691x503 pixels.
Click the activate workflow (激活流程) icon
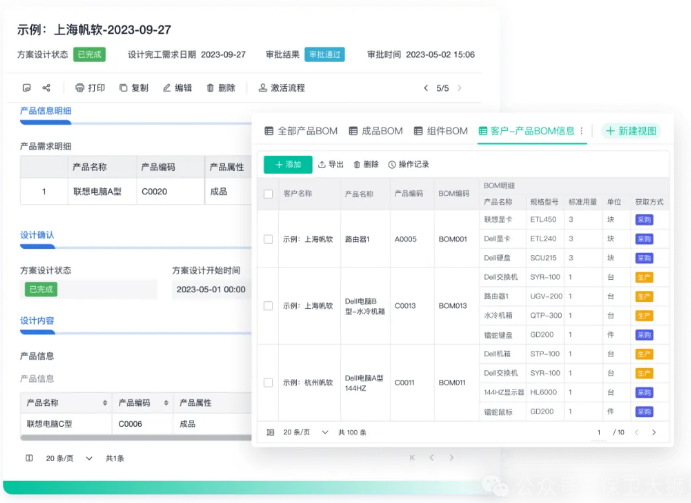click(x=263, y=88)
